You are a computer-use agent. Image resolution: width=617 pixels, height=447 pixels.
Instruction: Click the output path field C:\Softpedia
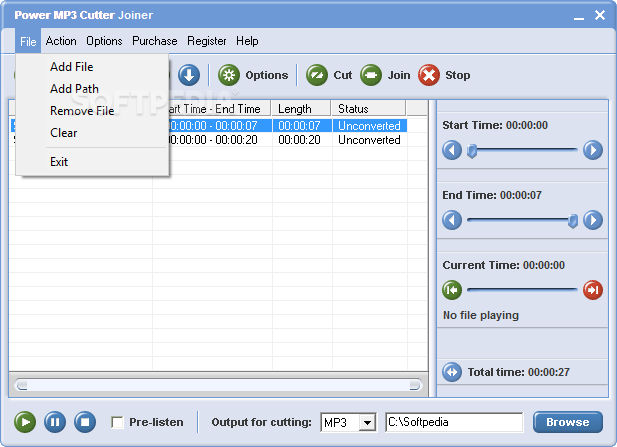[454, 422]
